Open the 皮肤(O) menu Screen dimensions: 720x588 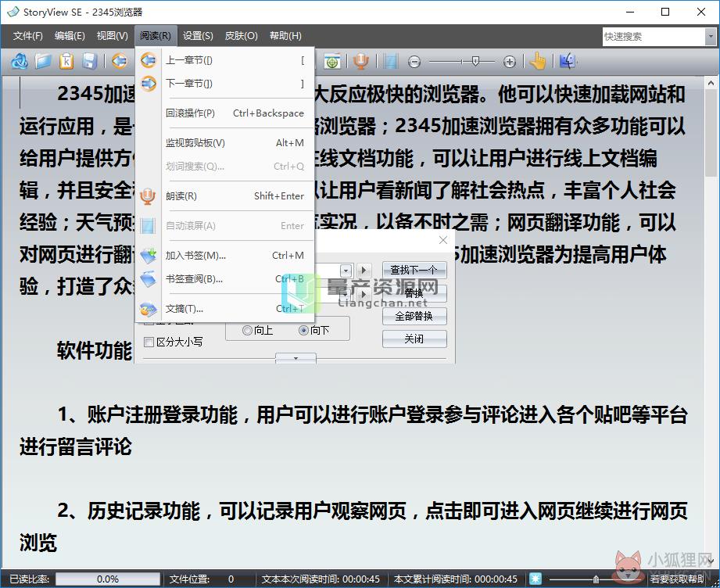pyautogui.click(x=241, y=36)
